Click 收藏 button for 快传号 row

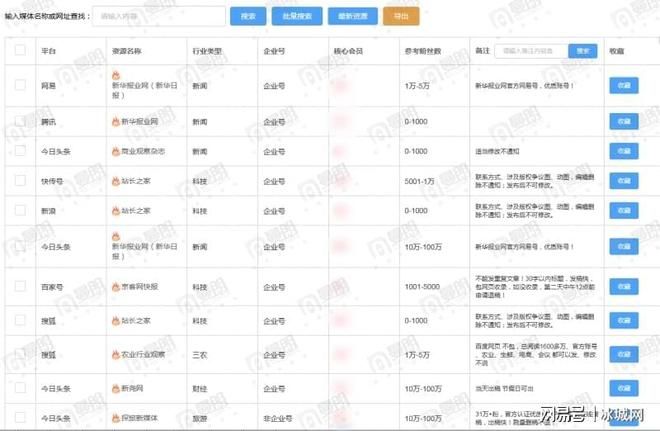[x=624, y=181]
